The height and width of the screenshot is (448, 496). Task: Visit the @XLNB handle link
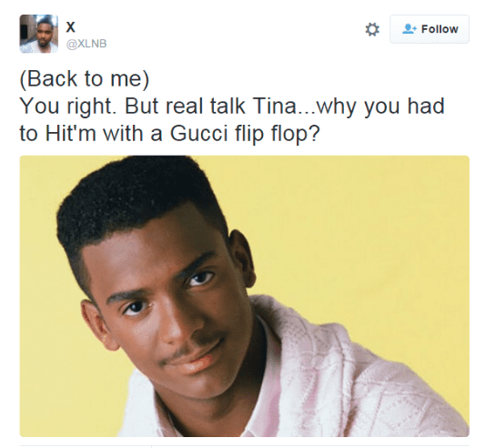pyautogui.click(x=86, y=44)
